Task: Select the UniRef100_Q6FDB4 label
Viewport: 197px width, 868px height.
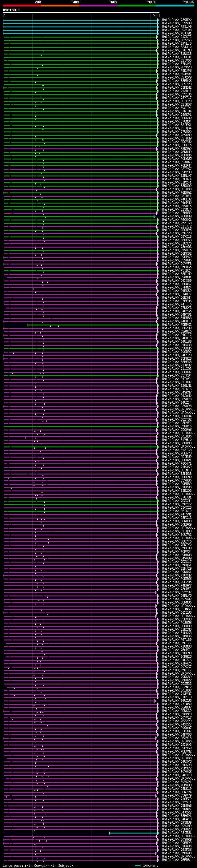Action: [x=176, y=860]
